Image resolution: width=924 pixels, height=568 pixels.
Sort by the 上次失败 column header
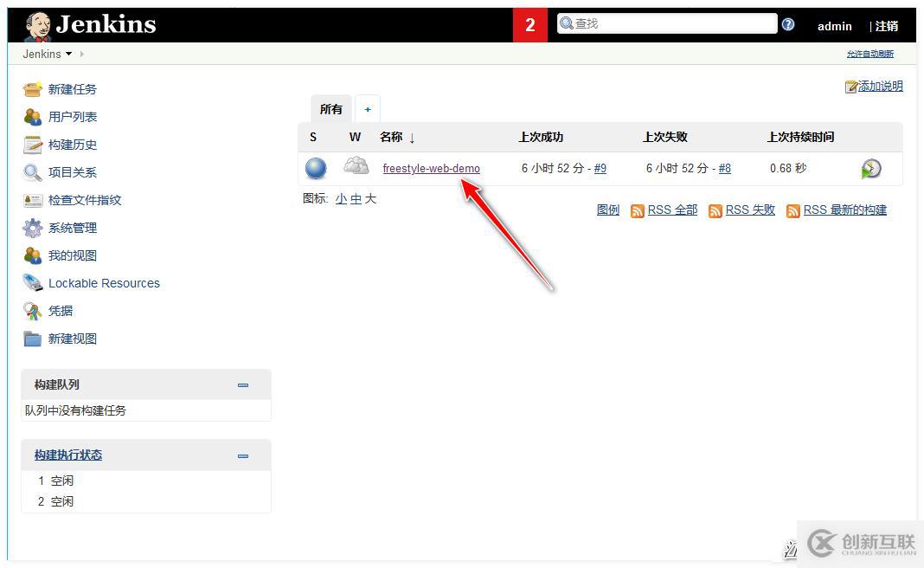coord(665,137)
